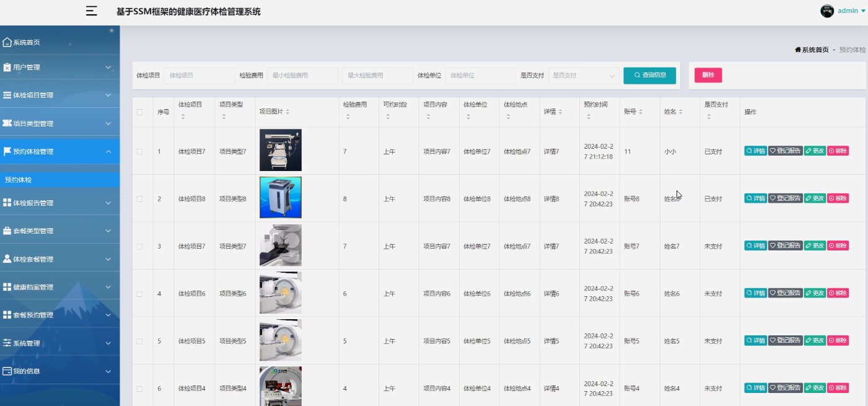Screen dimensions: 868x406
Task: Click the pink 删除 button
Action: (x=708, y=75)
